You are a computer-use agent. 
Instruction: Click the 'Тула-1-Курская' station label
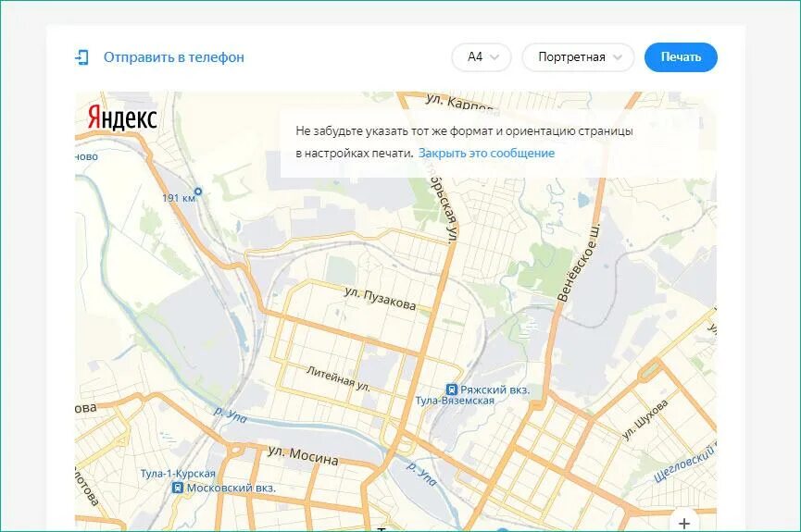pyautogui.click(x=178, y=474)
